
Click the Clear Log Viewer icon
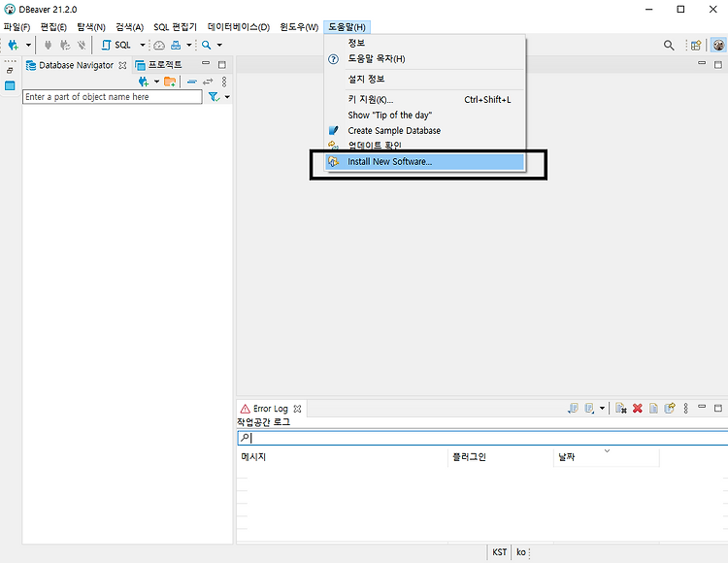click(621, 408)
